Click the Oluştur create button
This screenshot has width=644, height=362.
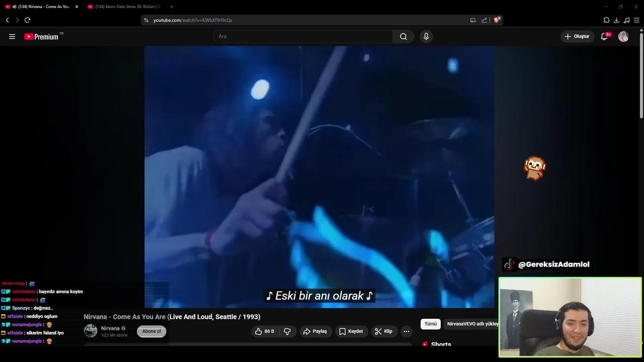coord(577,37)
